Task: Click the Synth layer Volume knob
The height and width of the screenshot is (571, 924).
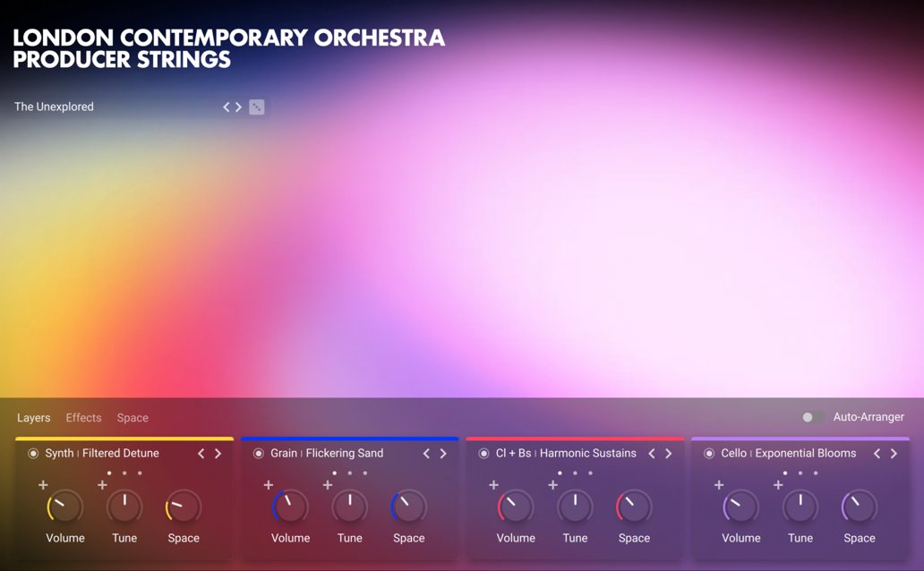Action: pyautogui.click(x=65, y=507)
